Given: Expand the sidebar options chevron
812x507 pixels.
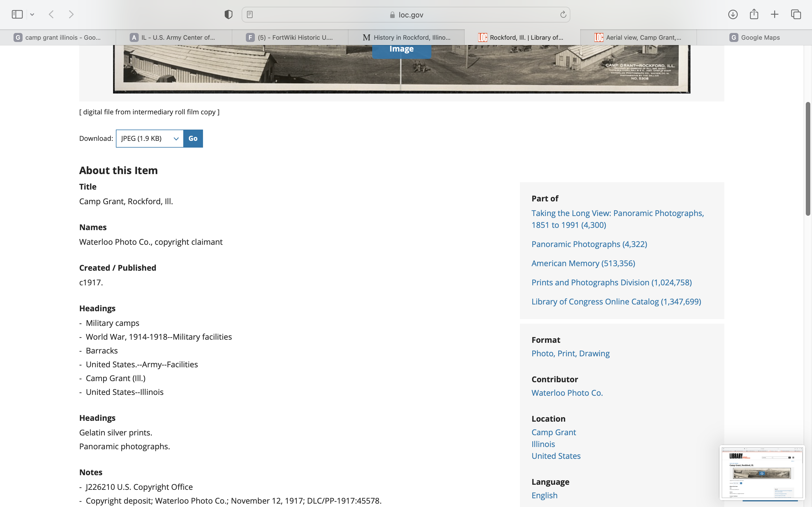Looking at the screenshot, I should [x=32, y=14].
